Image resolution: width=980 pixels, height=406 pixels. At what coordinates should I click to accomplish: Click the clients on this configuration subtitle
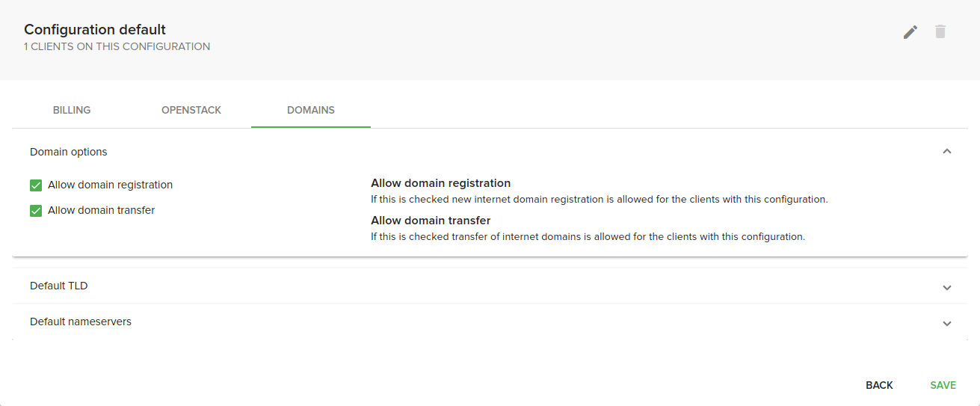117,46
